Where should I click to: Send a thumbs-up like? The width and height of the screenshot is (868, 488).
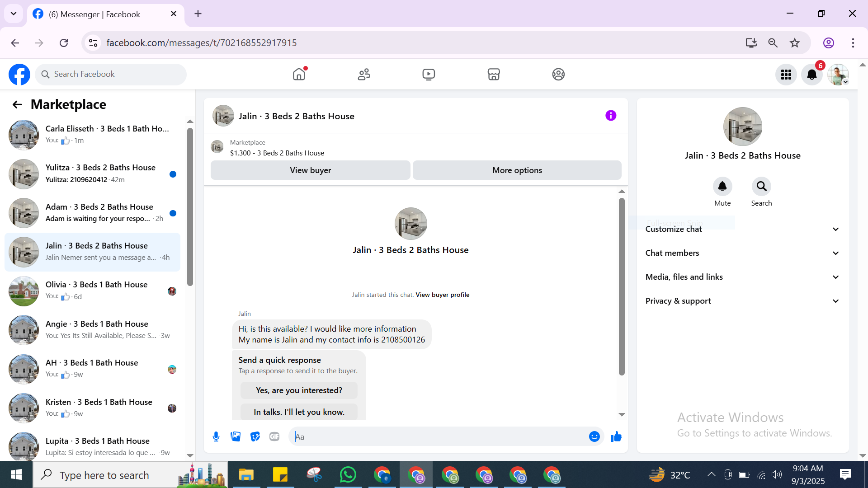(x=616, y=436)
